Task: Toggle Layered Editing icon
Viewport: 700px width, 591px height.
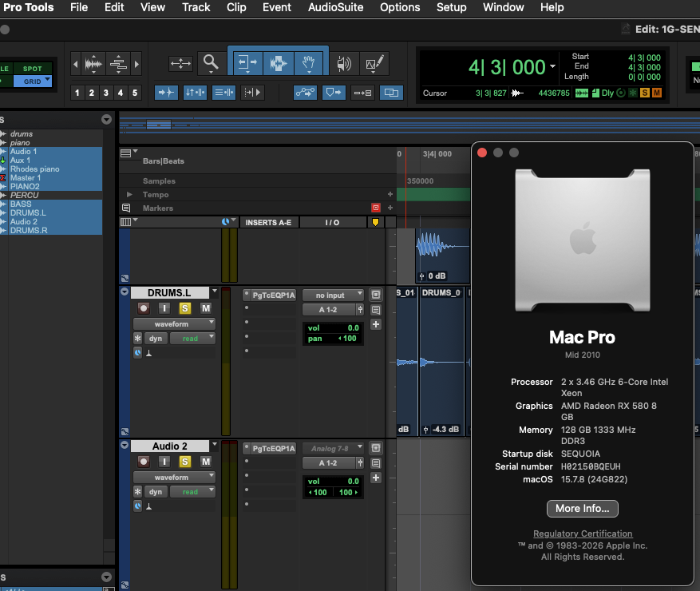Action: pos(391,93)
